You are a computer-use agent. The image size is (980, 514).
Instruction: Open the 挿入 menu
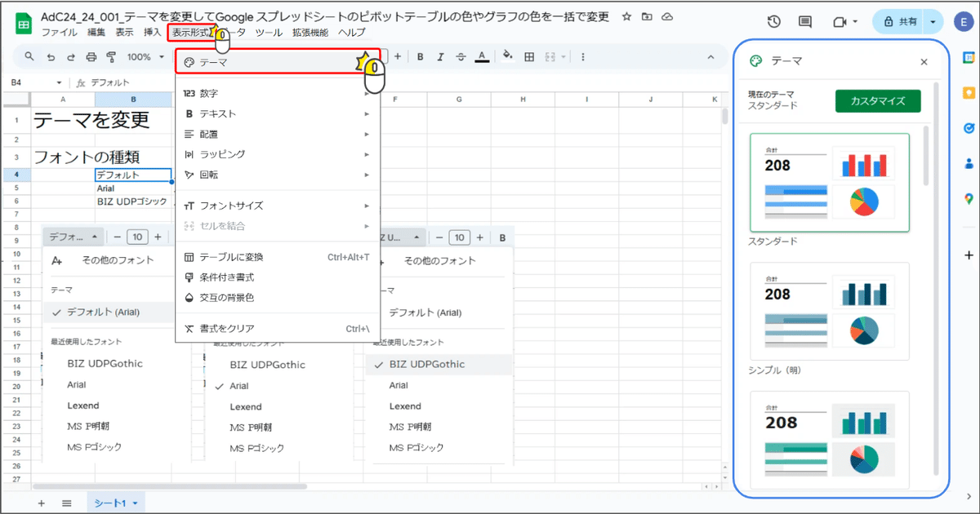pyautogui.click(x=152, y=33)
